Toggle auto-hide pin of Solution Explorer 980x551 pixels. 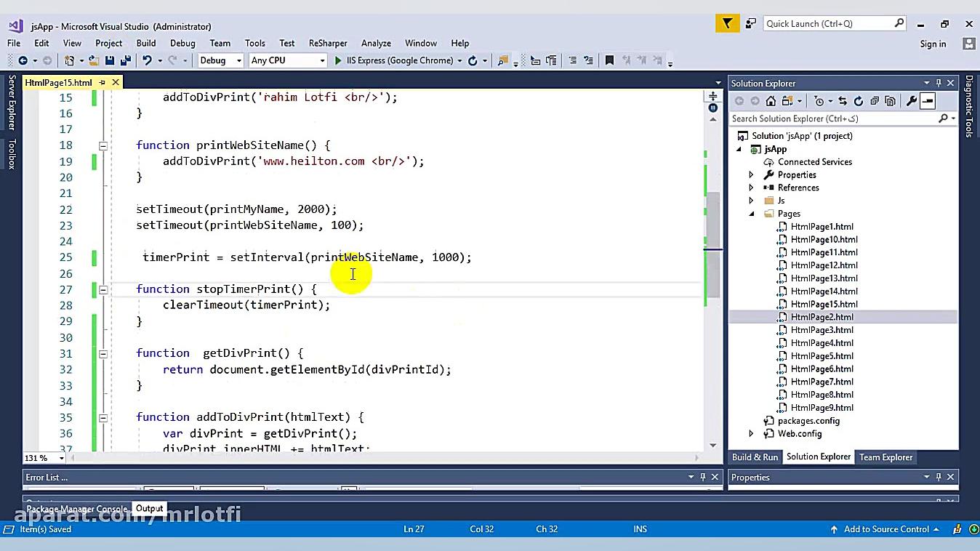tap(939, 83)
